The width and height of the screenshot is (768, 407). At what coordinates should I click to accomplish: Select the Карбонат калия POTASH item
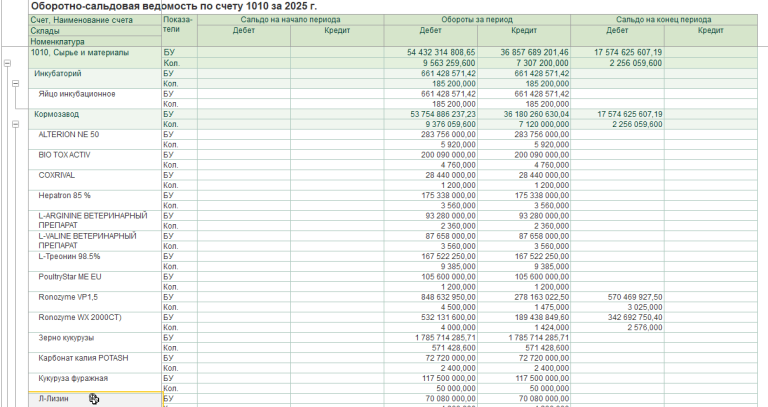click(83, 358)
